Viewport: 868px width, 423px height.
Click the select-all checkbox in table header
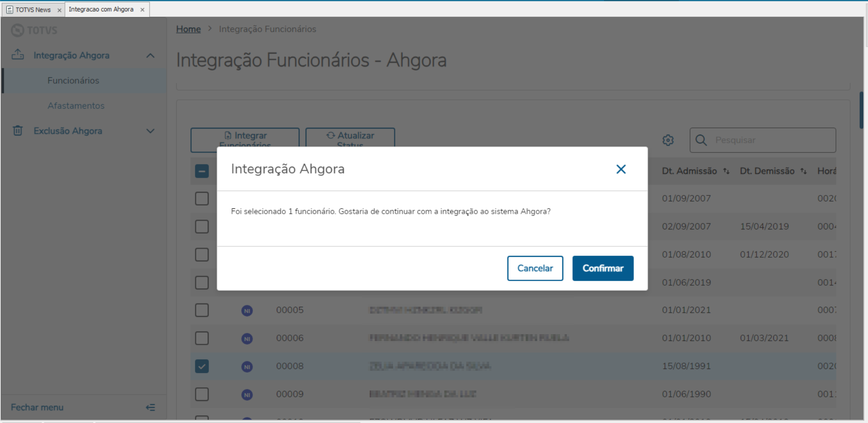point(202,171)
